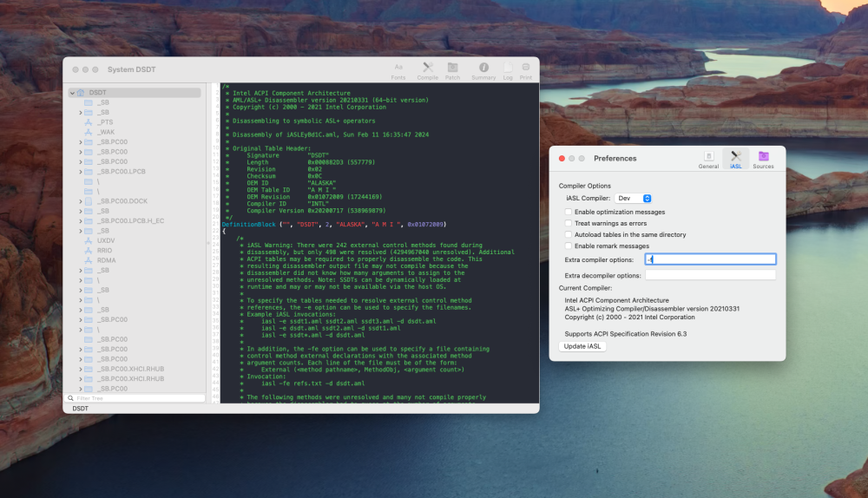The width and height of the screenshot is (868, 498).
Task: Expand the _SB.PC00.DOCK node chevron
Action: point(81,201)
